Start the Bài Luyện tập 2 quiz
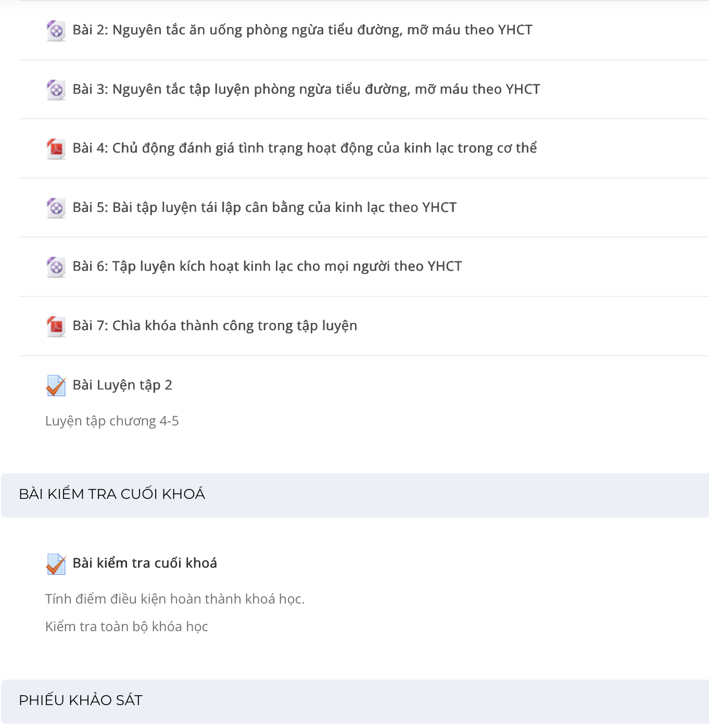Screen dimensions: 709x728 pos(122,385)
